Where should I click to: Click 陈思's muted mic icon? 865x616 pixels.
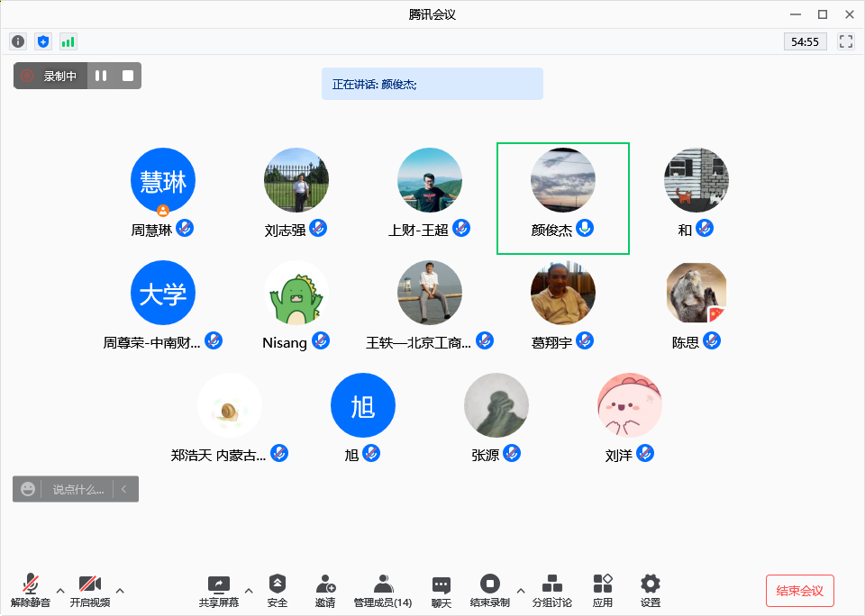(712, 340)
